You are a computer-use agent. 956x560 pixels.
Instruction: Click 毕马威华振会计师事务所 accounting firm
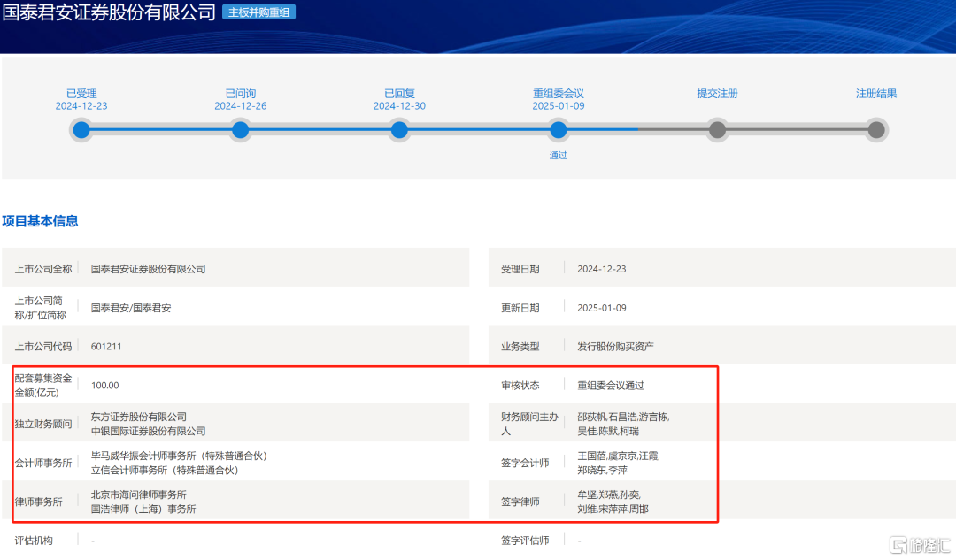179,456
